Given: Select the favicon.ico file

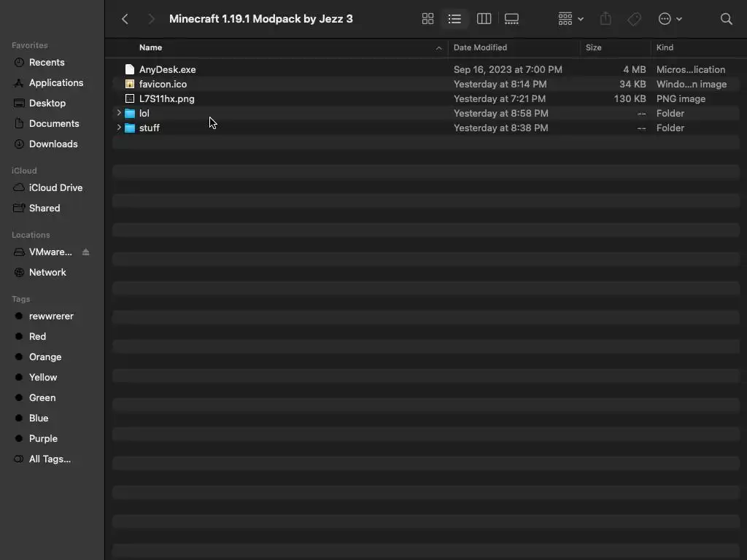Looking at the screenshot, I should click(426, 85).
